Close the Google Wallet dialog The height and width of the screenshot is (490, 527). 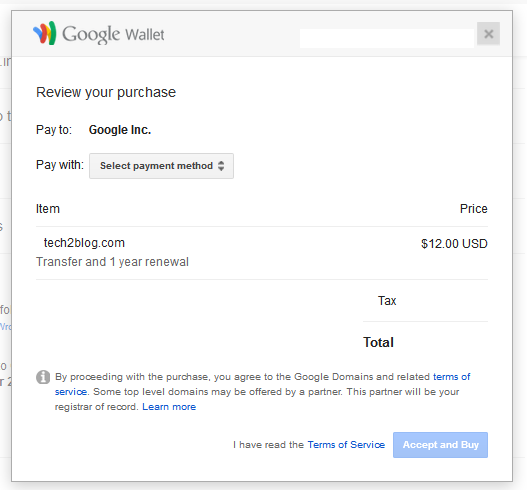(488, 34)
